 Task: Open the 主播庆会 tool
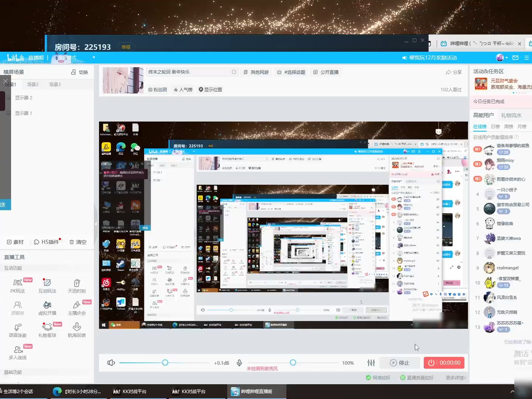click(77, 308)
